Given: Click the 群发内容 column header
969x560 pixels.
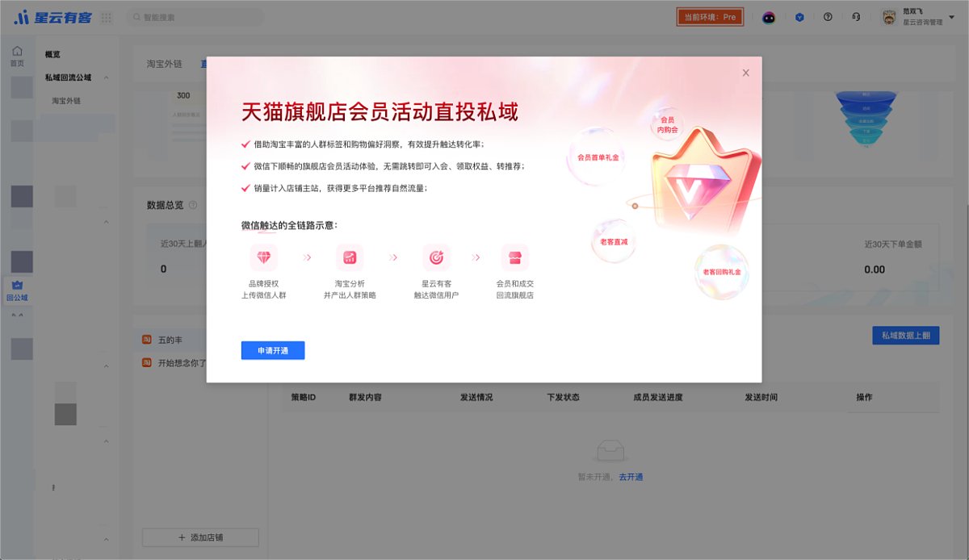Looking at the screenshot, I should coord(365,398).
